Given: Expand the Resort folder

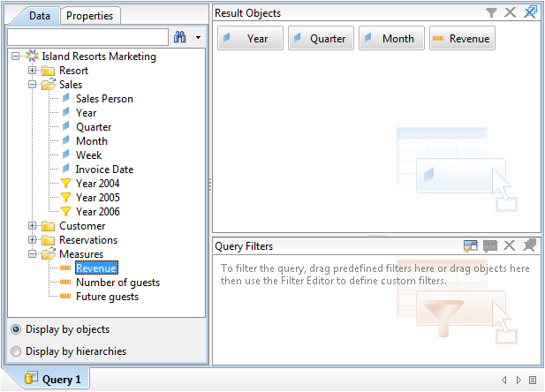Looking at the screenshot, I should [x=33, y=71].
